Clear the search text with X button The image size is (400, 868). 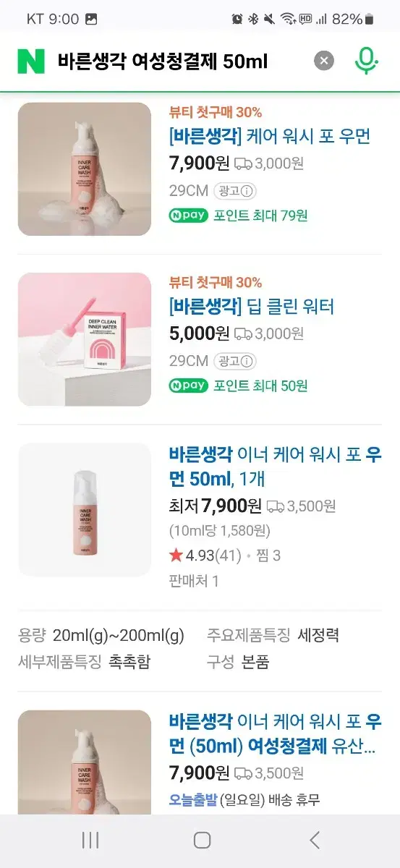point(324,61)
